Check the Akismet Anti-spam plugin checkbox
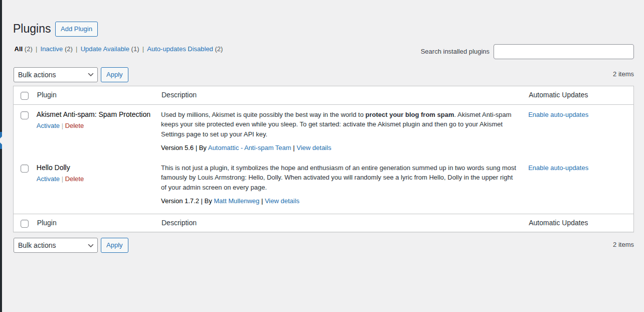The height and width of the screenshot is (312, 644). pyautogui.click(x=25, y=115)
